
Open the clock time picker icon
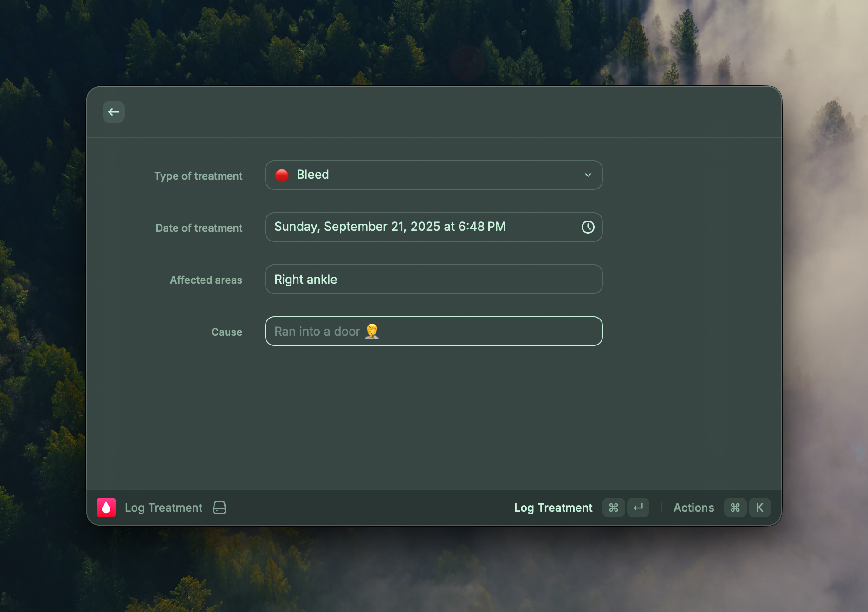click(588, 227)
